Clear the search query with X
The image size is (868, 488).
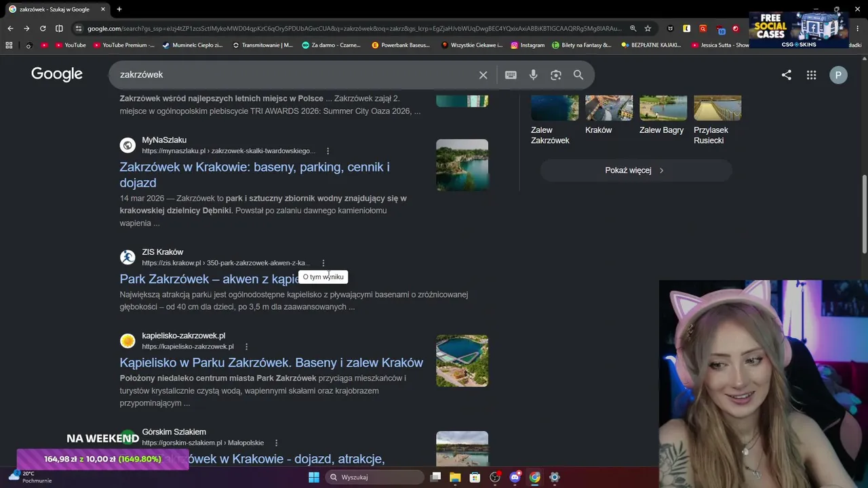coord(483,75)
